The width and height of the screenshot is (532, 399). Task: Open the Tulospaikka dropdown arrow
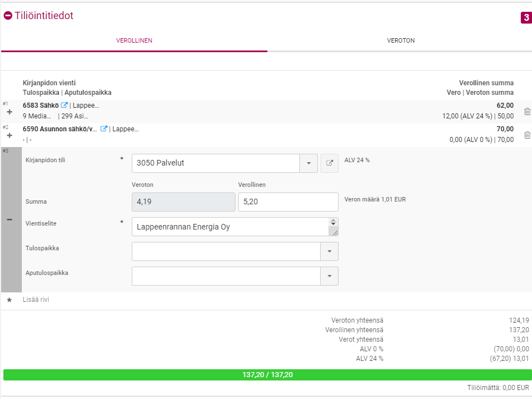click(x=329, y=251)
